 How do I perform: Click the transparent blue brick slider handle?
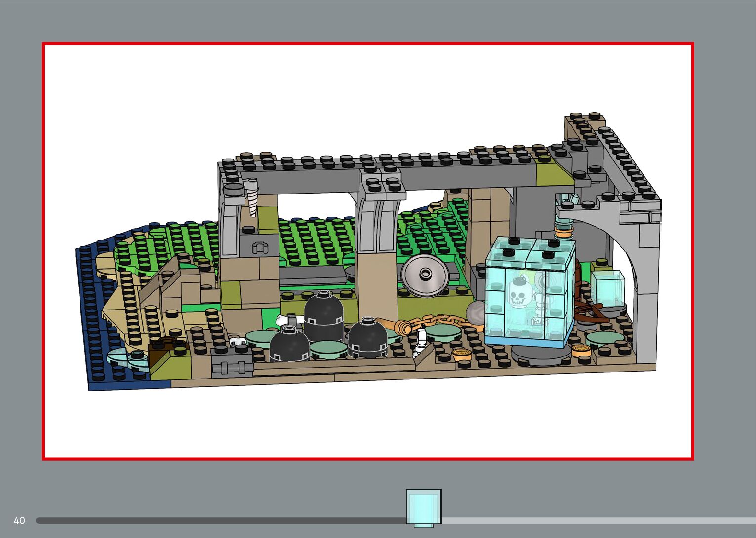(x=424, y=507)
